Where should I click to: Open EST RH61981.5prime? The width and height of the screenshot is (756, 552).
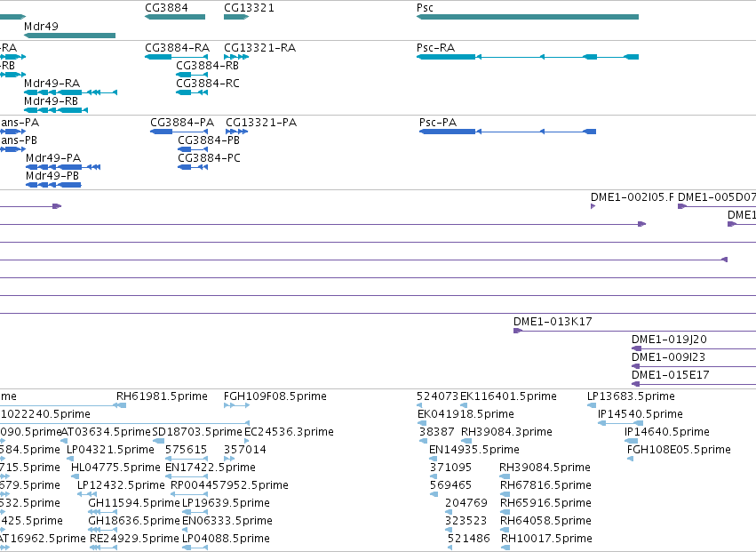162,396
